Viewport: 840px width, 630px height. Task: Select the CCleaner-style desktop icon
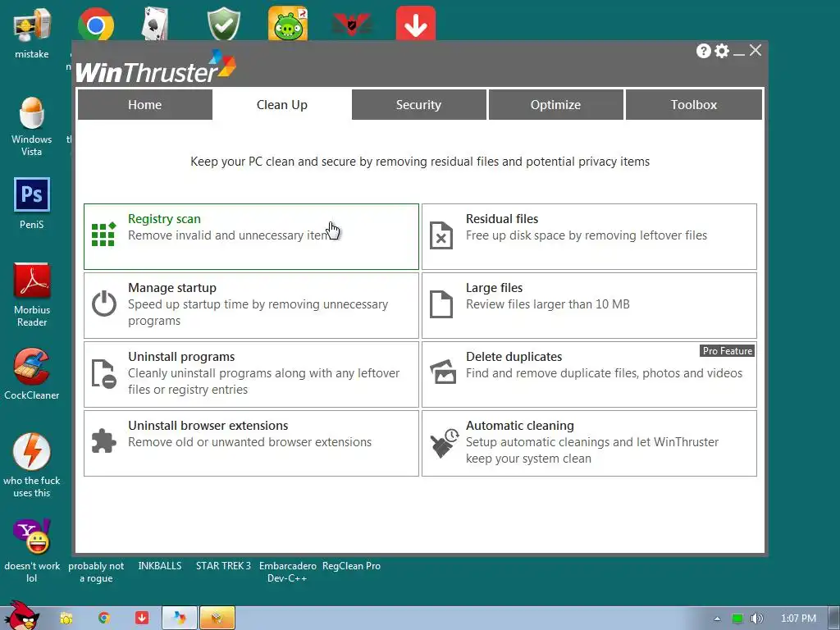click(x=32, y=374)
